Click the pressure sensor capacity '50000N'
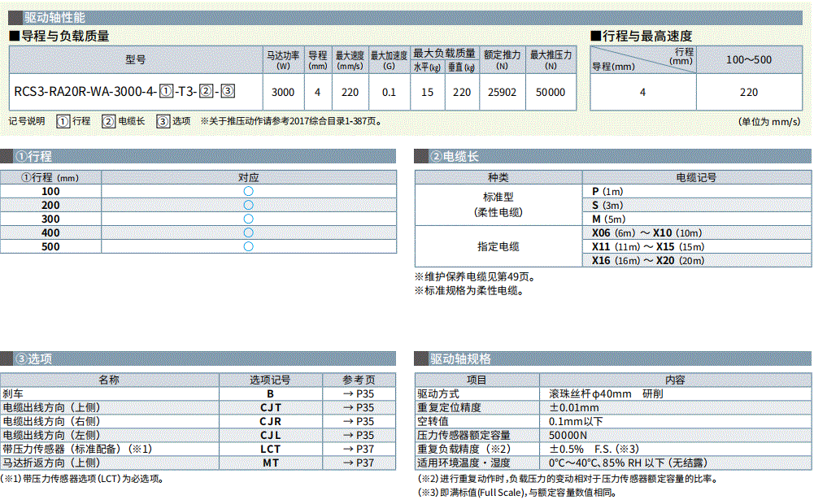Viewport: 814px width, 504px height. point(568,436)
